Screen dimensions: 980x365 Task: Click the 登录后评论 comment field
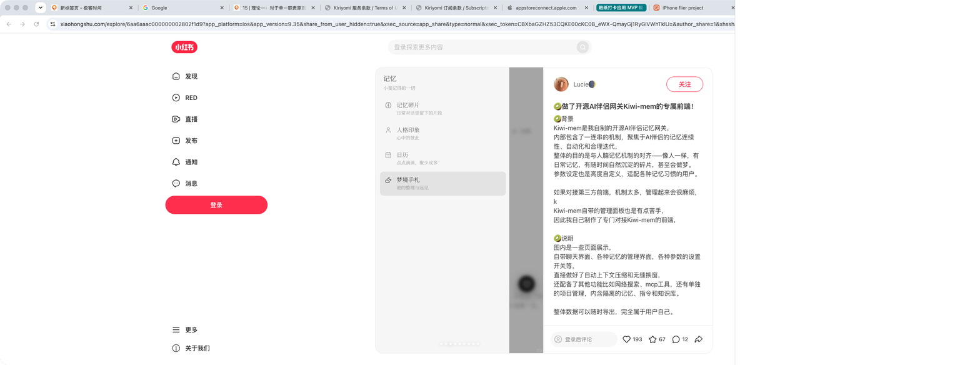pyautogui.click(x=584, y=339)
